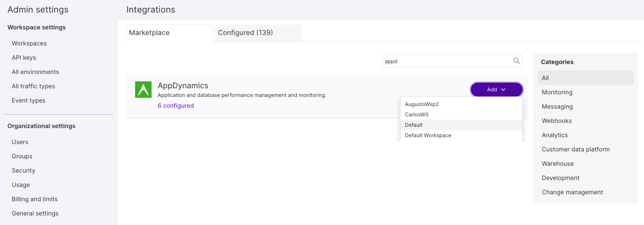This screenshot has height=225, width=644.
Task: Select the Default workspace entry
Action: [x=414, y=125]
